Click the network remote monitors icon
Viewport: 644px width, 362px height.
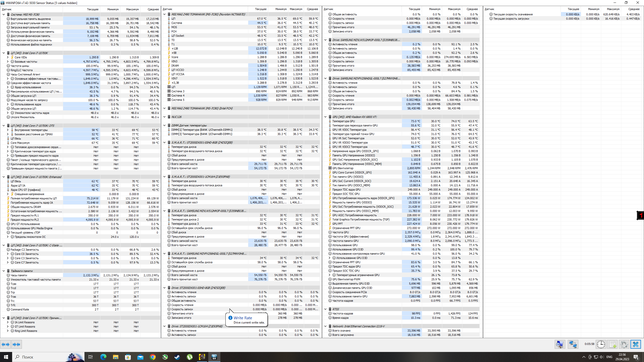click(x=573, y=344)
